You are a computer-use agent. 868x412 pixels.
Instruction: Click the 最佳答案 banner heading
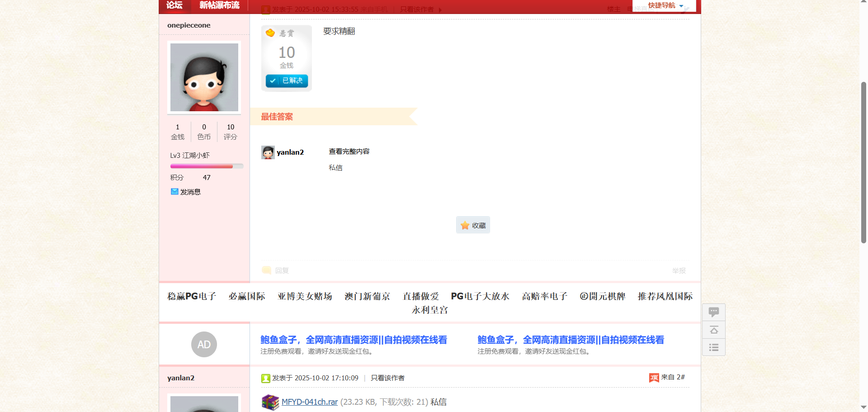pos(277,117)
